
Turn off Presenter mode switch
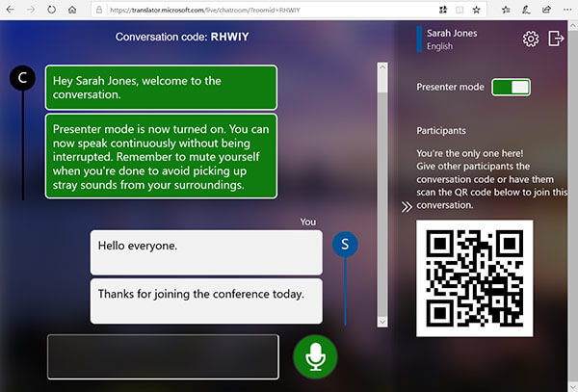click(x=511, y=88)
